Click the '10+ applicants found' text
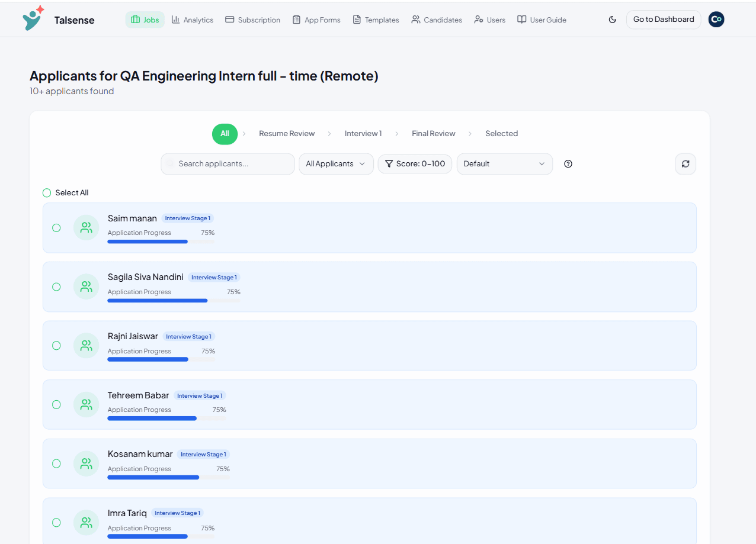The width and height of the screenshot is (756, 544). [72, 91]
